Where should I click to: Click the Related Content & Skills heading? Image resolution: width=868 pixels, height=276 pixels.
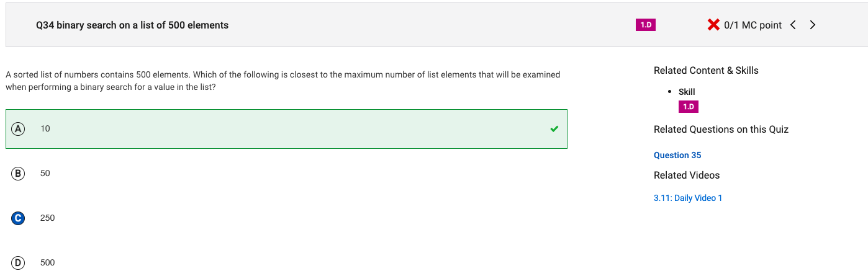tap(706, 70)
